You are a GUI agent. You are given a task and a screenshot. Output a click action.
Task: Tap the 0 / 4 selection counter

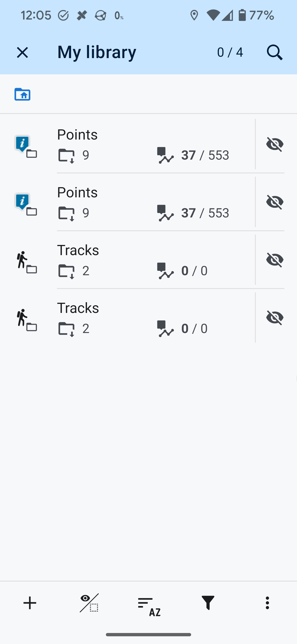(230, 52)
